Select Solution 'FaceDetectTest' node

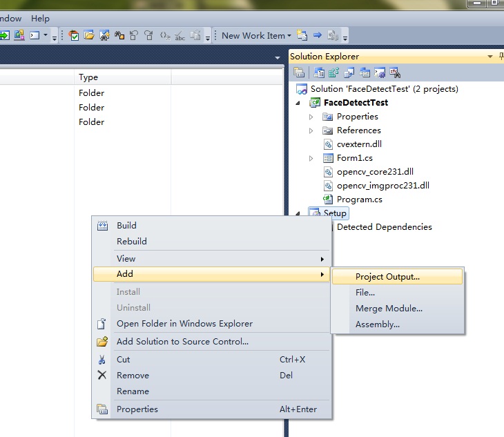coord(384,89)
